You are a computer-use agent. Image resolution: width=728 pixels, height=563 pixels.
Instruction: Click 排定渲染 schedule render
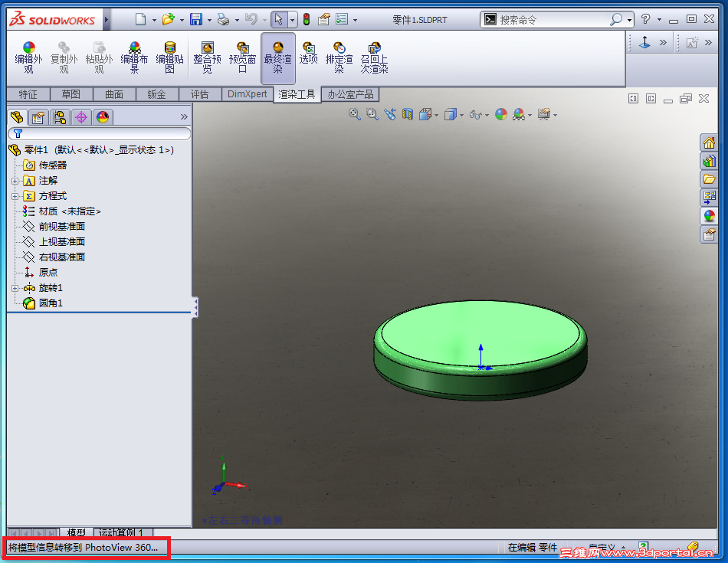pos(339,57)
